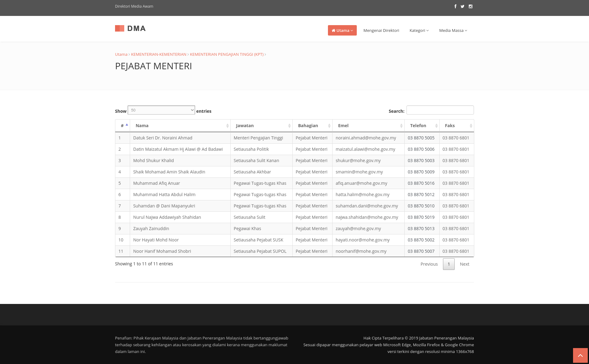Sort table by Jawatan column arrows
This screenshot has width=589, height=364.
pos(289,126)
